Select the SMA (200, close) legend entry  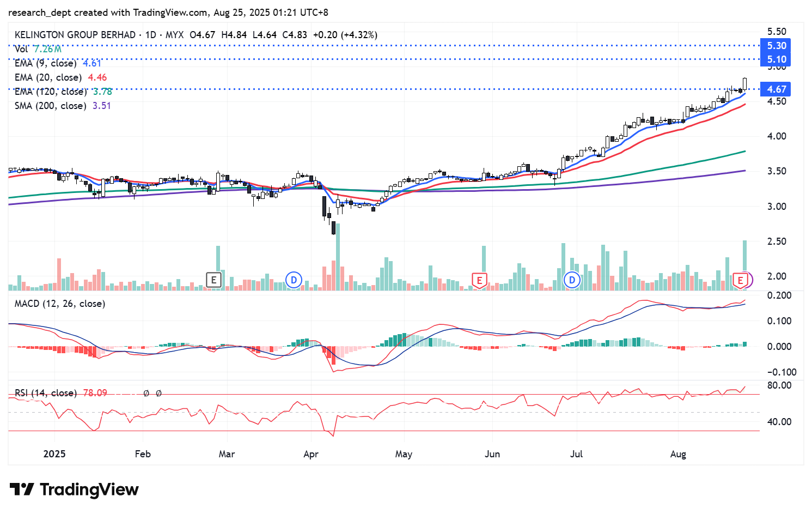coord(63,106)
